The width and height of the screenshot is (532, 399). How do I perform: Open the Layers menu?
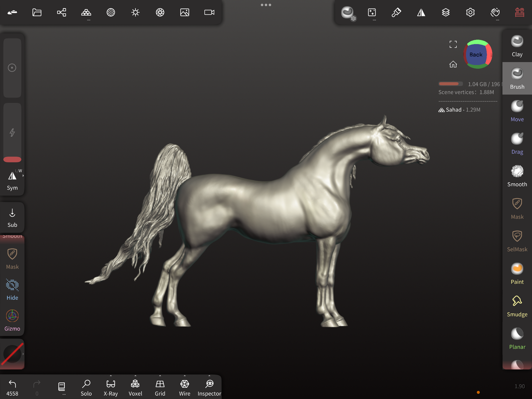445,13
